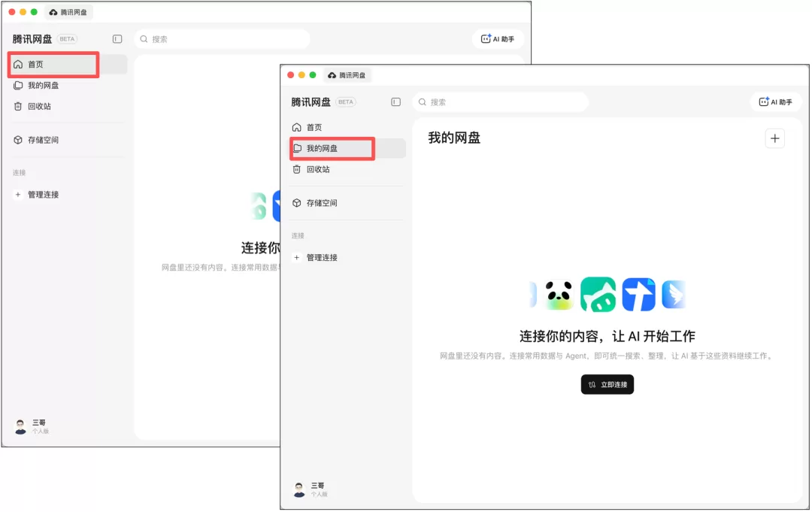Click the search magnifier icon in the back window
812x512 pixels.
pos(144,39)
